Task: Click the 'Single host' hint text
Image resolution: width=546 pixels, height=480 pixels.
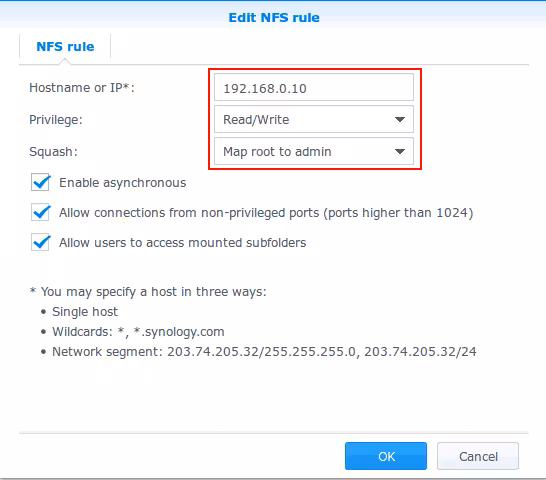Action: pos(85,312)
